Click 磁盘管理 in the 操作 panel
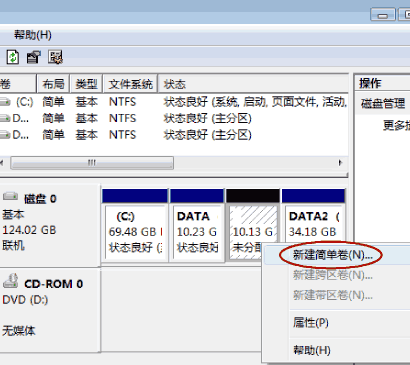Screen dimensions: 410x365 [x=383, y=104]
